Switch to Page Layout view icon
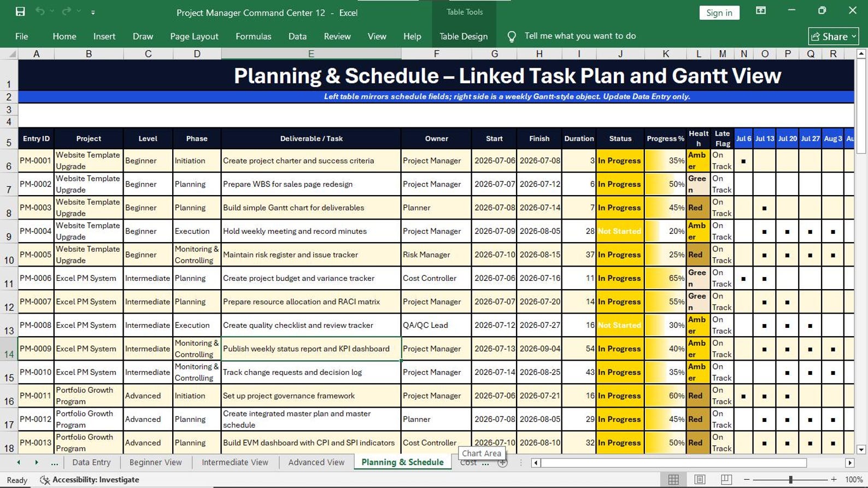Screen dimensions: 868x488 tap(700, 479)
